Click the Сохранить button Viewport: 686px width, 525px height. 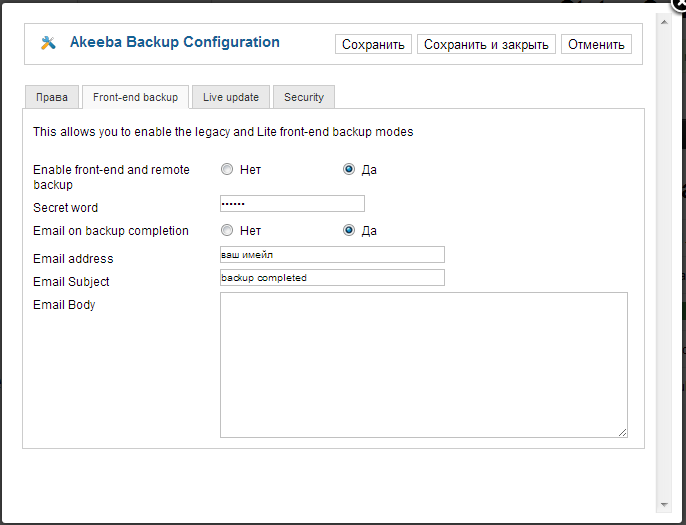click(x=373, y=44)
